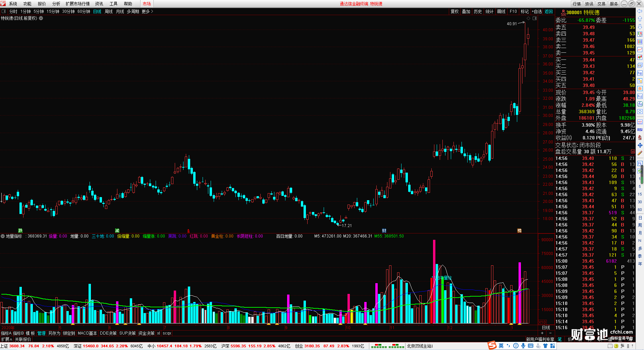Switch to 15分钟 period
Screen dimensions: 644x350
[x=53, y=11]
